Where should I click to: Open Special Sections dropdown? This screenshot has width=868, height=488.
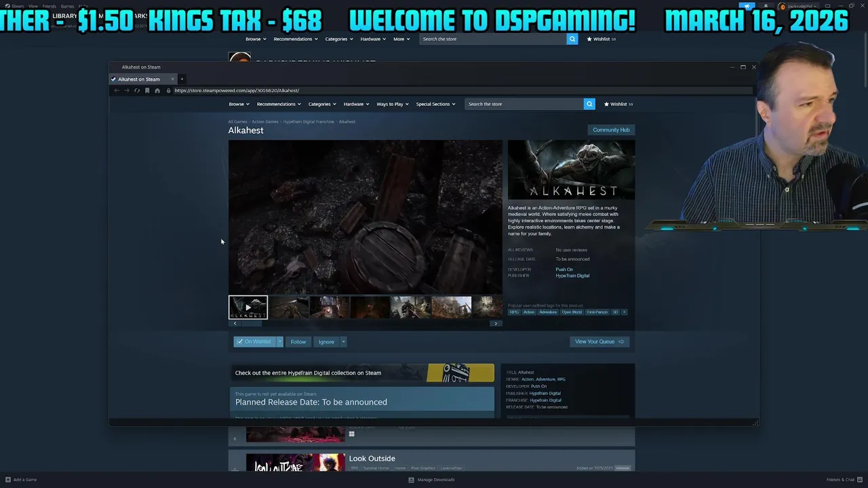pyautogui.click(x=435, y=104)
